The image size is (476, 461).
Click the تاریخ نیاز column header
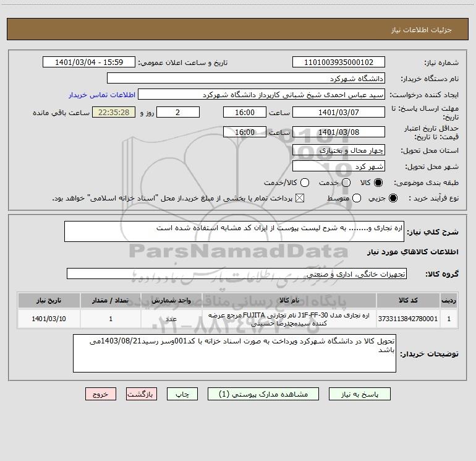point(49,300)
